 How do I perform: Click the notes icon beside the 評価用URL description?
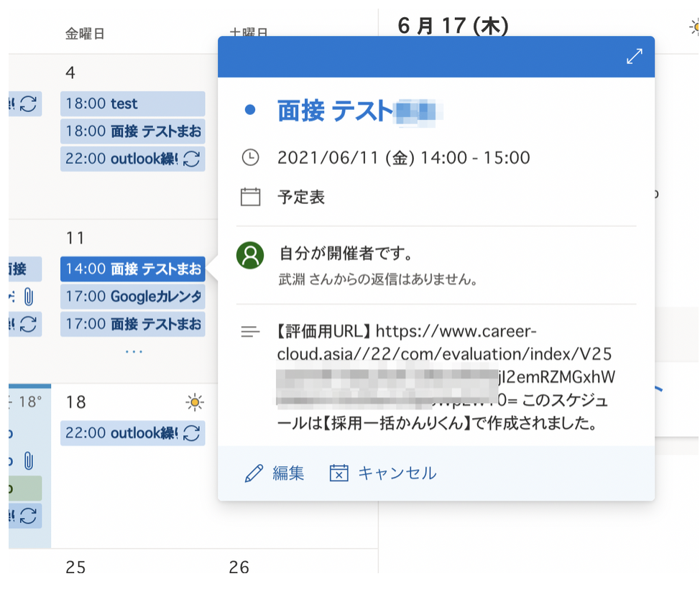(x=249, y=331)
